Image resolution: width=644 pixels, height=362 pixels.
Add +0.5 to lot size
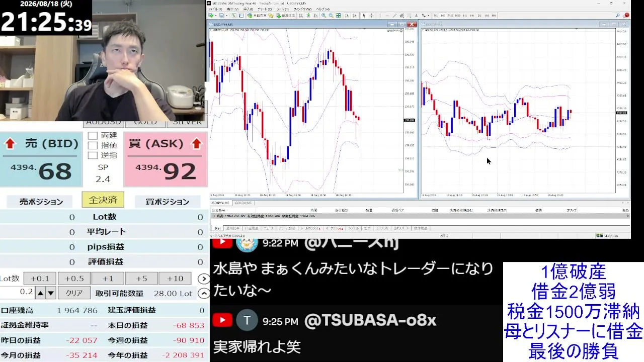click(74, 279)
